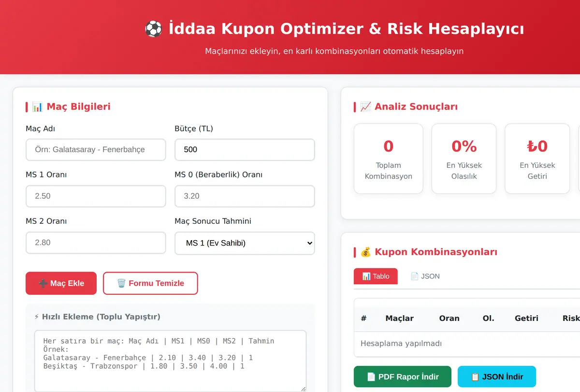
Task: Click the money bag icon beside Kupon Kombinasyonları
Action: (366, 252)
